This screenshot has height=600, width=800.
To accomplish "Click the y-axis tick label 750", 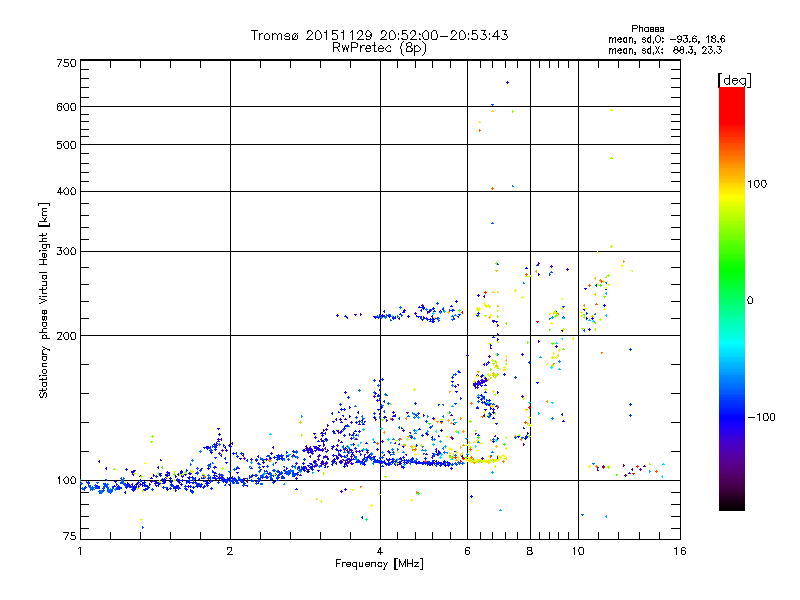I will coord(67,63).
